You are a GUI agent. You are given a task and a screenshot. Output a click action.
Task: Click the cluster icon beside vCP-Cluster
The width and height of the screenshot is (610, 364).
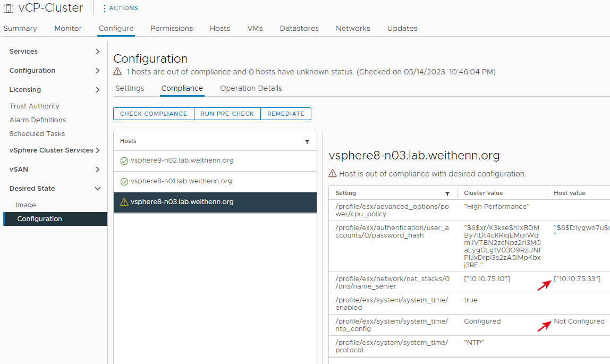coord(9,8)
